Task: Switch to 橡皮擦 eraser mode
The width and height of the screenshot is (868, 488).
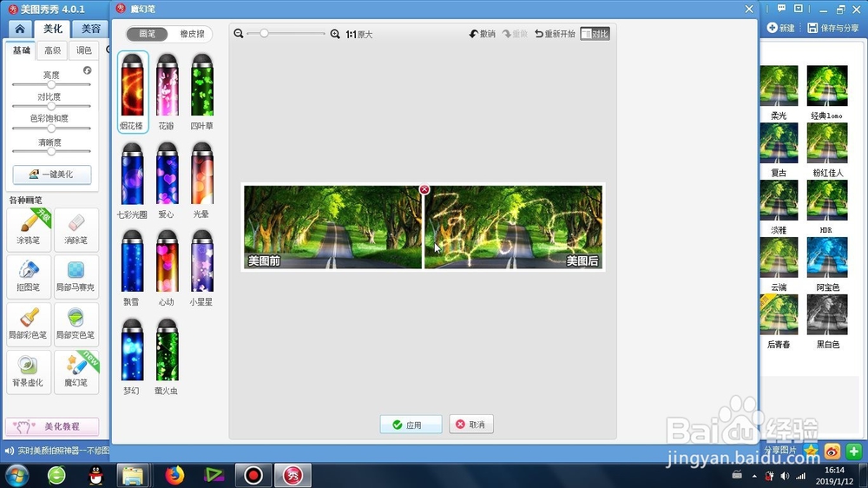Action: tap(192, 34)
